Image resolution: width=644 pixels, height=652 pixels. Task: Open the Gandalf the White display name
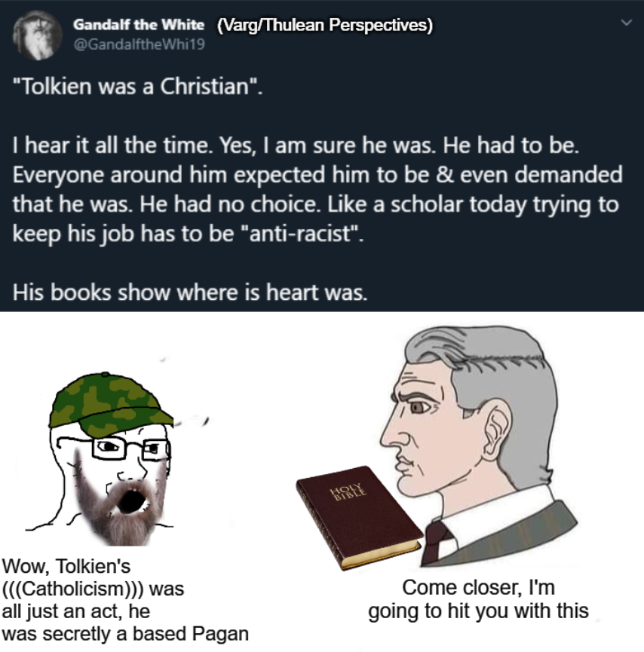pos(139,25)
